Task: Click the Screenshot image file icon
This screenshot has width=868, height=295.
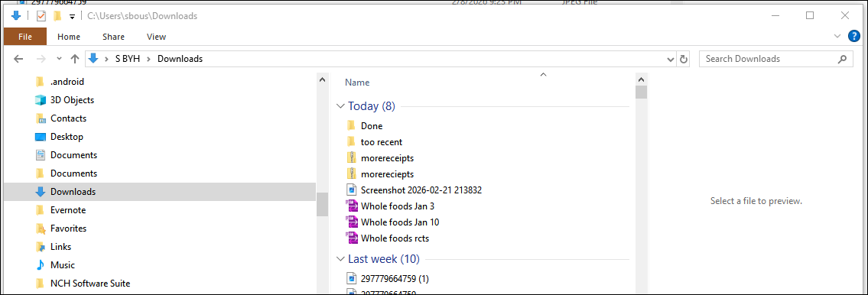Action: coord(351,190)
